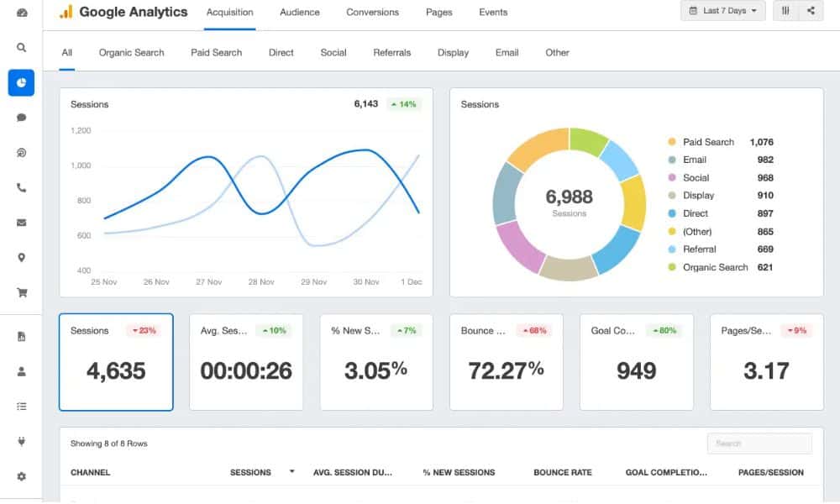Screen dimensions: 840x504
Task: Switch to the Audience tab
Action: [x=299, y=13]
